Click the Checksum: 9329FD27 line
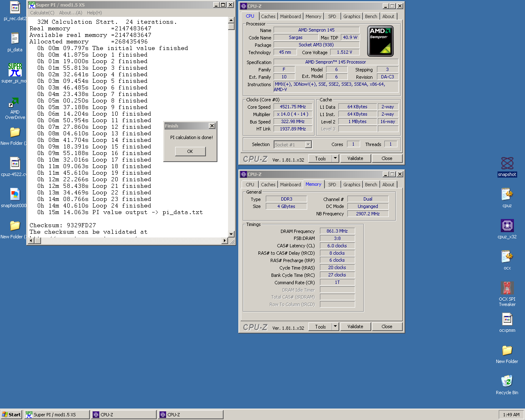 point(63,225)
